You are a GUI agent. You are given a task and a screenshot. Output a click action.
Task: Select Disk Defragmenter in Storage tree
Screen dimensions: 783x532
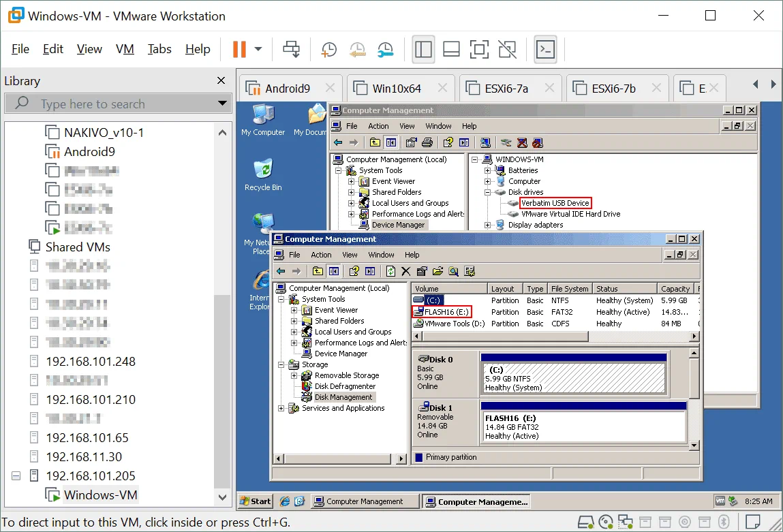[345, 386]
